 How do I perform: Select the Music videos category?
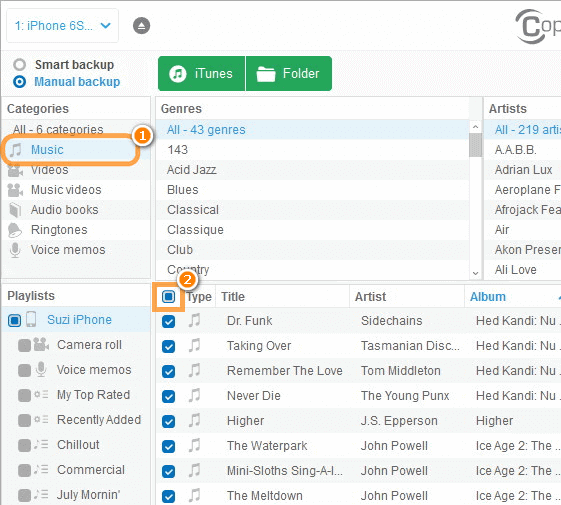[76, 190]
